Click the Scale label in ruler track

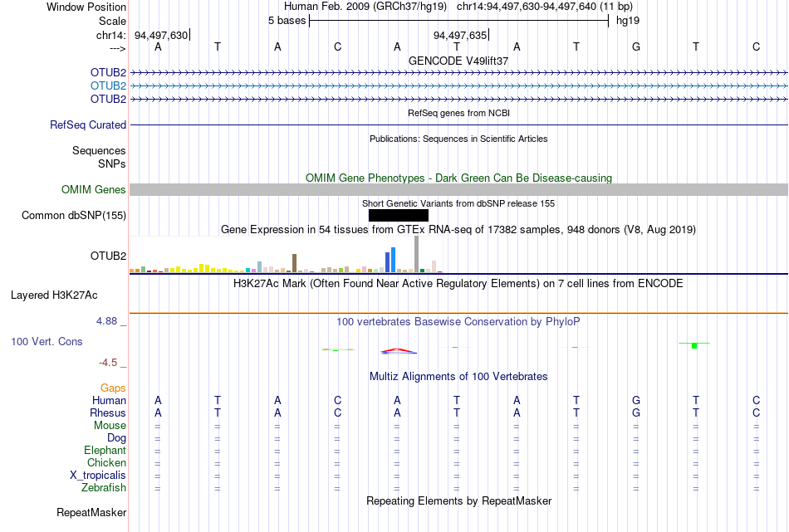click(x=112, y=21)
